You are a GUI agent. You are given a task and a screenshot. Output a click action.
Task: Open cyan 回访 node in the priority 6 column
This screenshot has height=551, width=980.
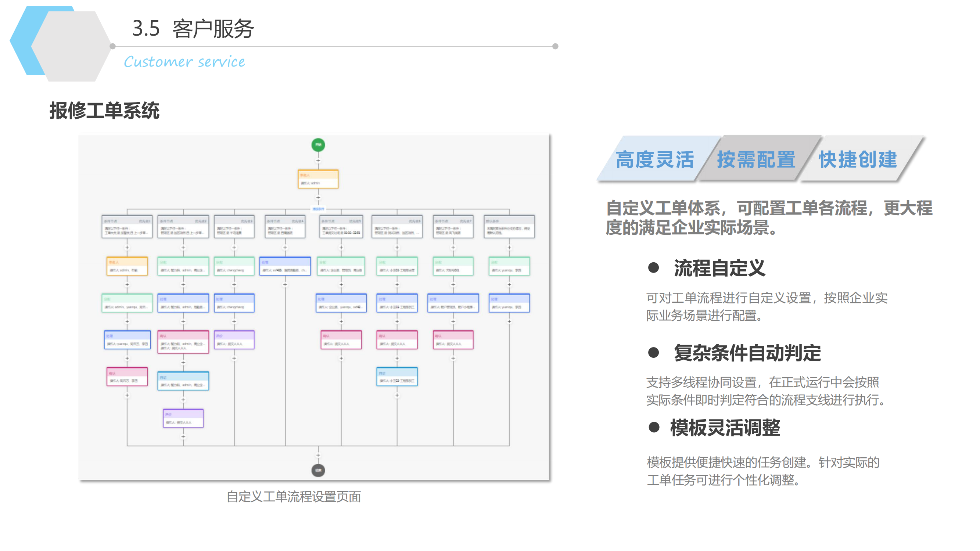click(x=397, y=377)
